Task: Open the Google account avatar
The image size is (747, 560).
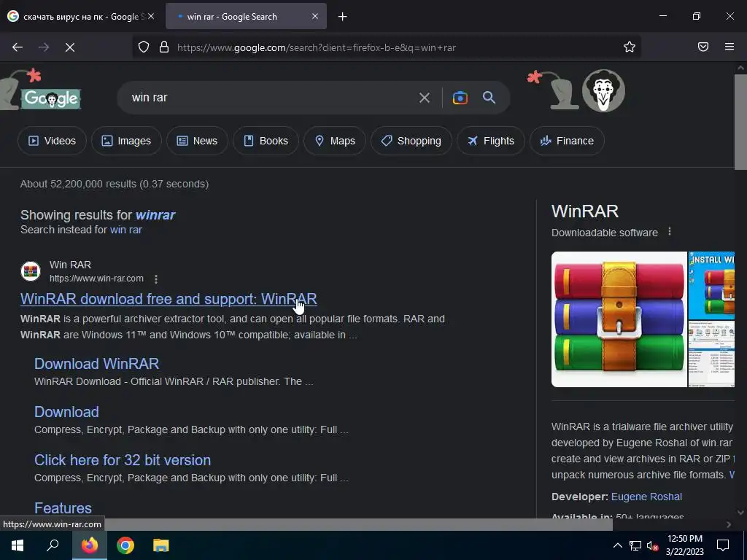Action: (603, 91)
